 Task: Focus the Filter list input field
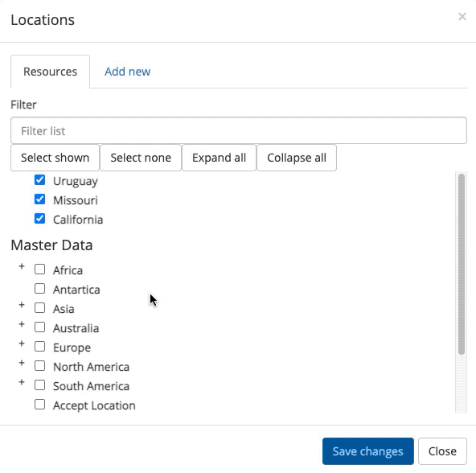(239, 130)
